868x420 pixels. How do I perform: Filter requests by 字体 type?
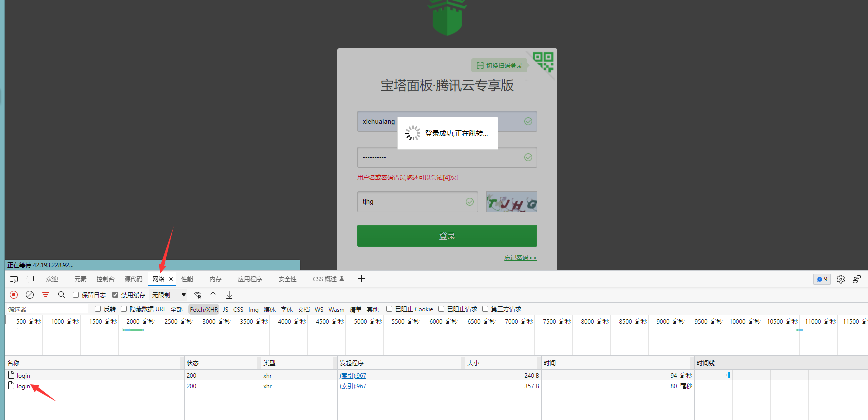[x=286, y=309]
